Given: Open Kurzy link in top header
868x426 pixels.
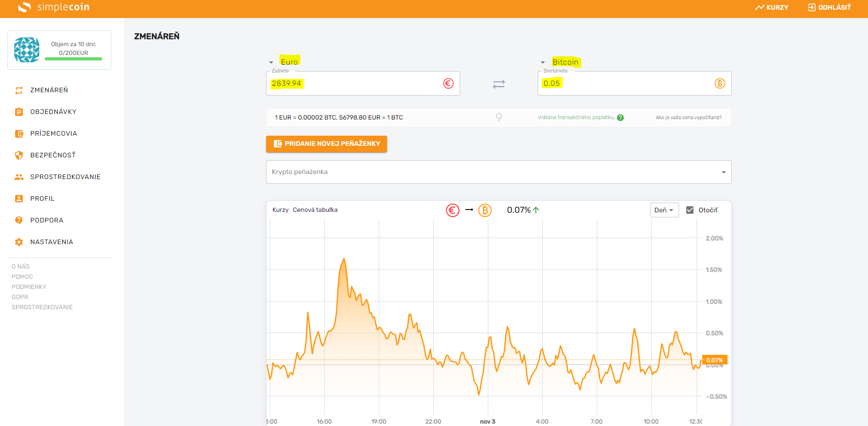Looking at the screenshot, I should 772,7.
